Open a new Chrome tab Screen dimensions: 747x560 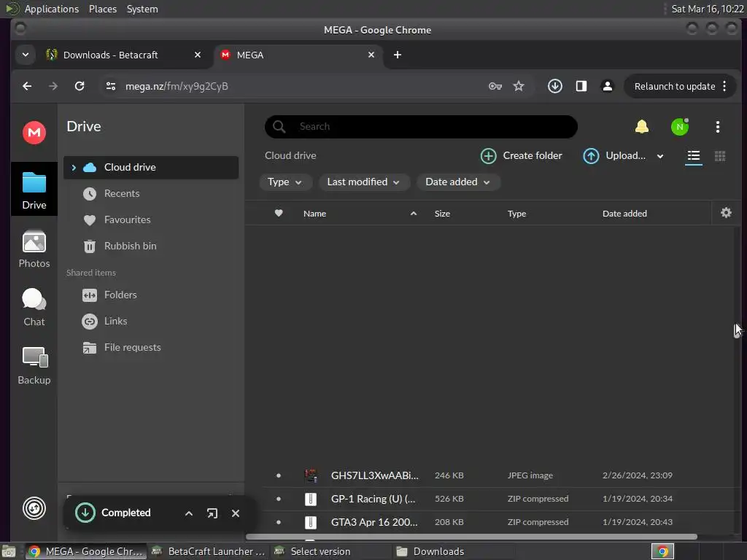pyautogui.click(x=398, y=55)
